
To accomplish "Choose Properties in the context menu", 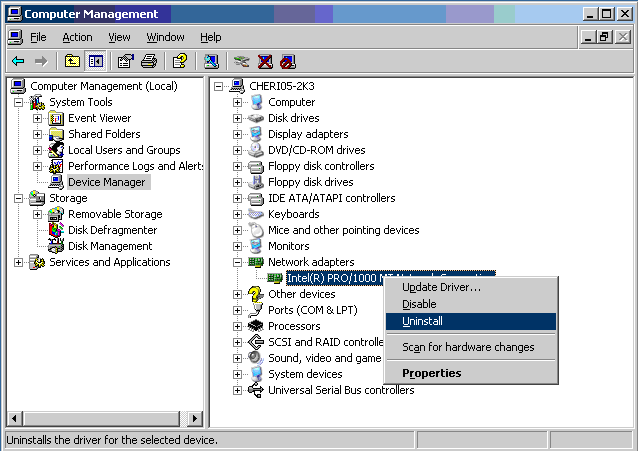I will click(x=431, y=373).
